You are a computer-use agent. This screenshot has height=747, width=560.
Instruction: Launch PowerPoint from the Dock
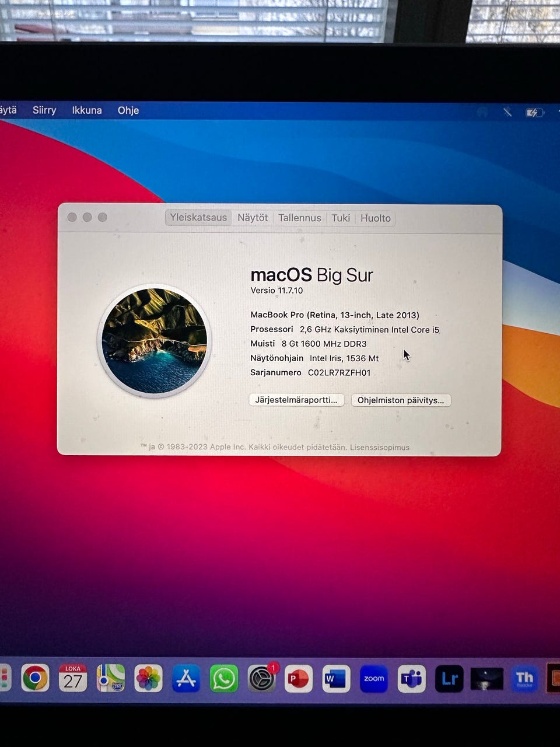coord(299,679)
